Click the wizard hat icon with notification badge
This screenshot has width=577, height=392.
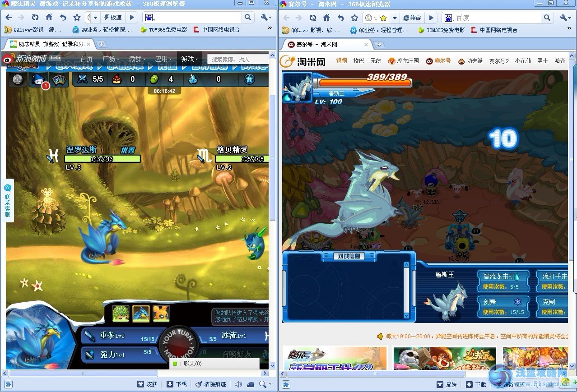tap(38, 80)
